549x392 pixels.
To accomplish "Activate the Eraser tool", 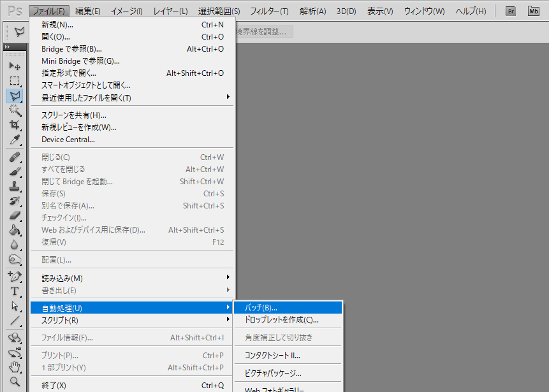I will tap(15, 215).
